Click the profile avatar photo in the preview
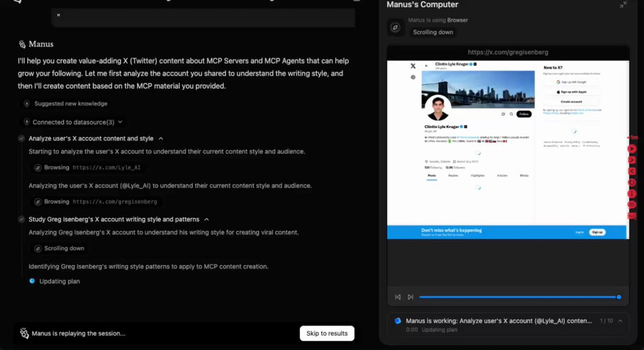 click(x=437, y=108)
